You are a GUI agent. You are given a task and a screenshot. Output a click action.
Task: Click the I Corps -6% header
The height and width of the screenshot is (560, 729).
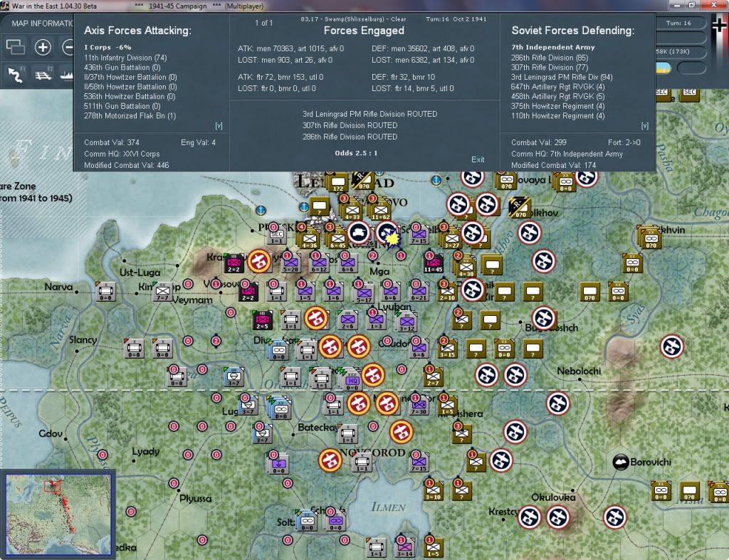click(x=107, y=48)
